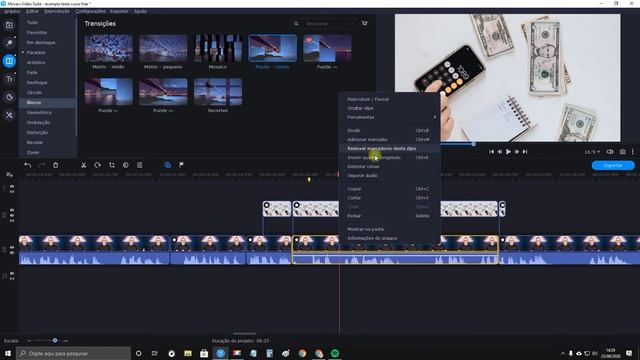Click the transitions search input field

pyautogui.click(x=329, y=24)
